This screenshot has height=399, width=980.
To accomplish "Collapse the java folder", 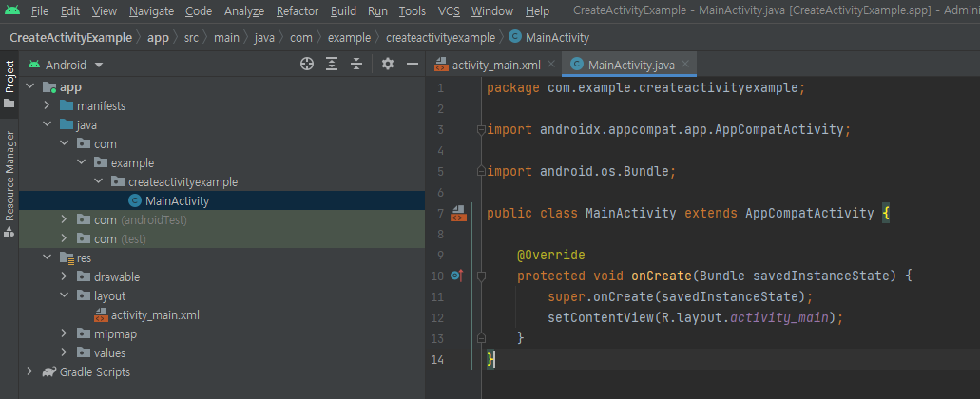I will (x=47, y=124).
